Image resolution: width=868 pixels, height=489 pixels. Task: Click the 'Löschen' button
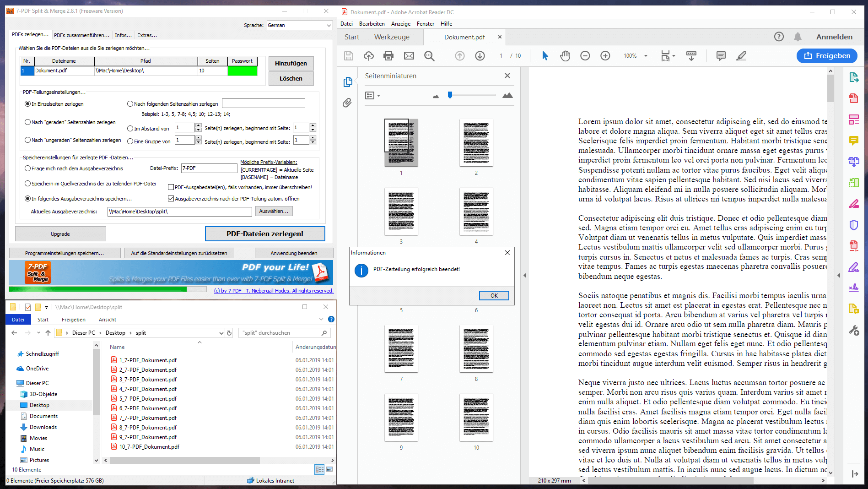(291, 79)
